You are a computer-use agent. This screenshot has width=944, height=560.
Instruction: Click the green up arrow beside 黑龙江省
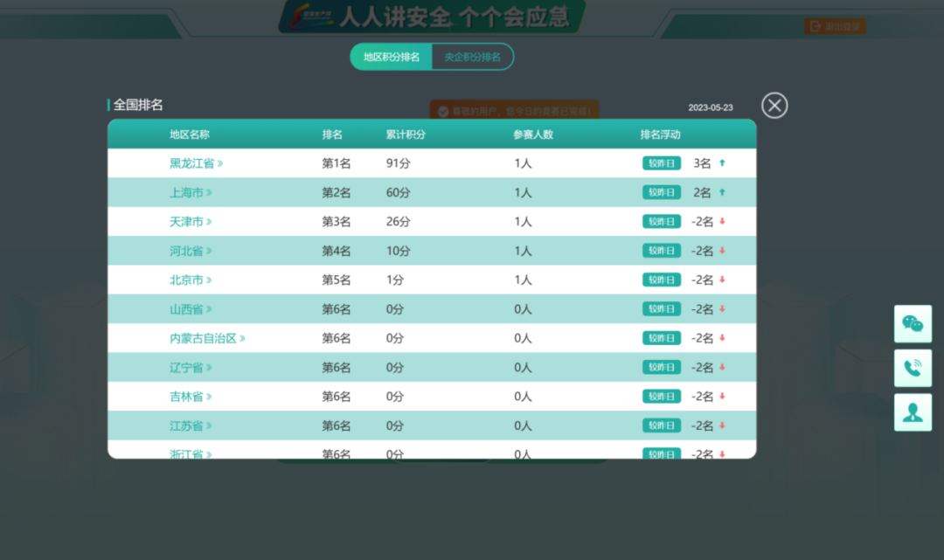[x=721, y=162]
